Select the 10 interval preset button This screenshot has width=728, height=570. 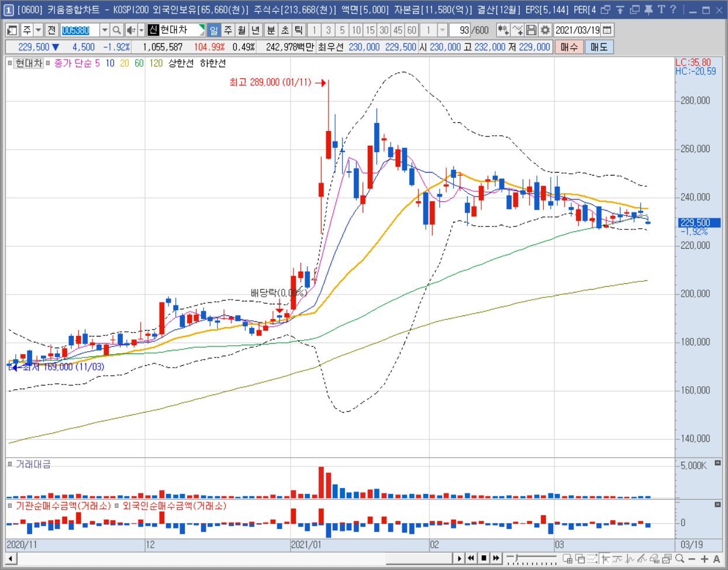click(x=356, y=30)
